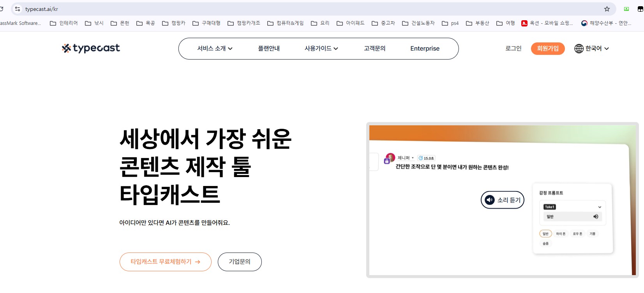Bookmark this page with the star icon
Image resolution: width=644 pixels, height=293 pixels.
(607, 9)
